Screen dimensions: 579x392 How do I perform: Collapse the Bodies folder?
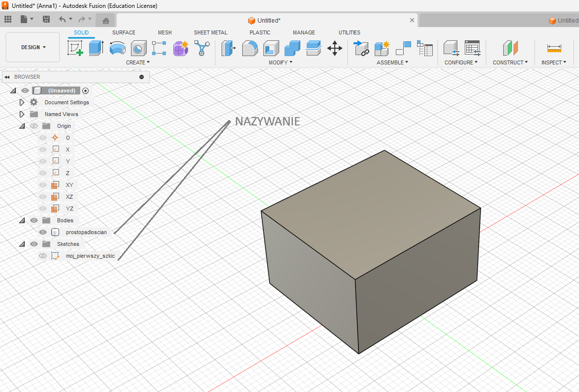(x=22, y=220)
